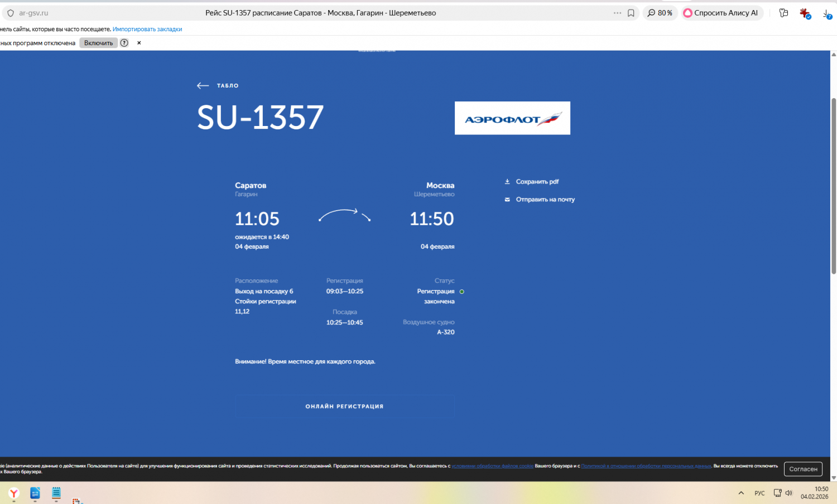The image size is (837, 504).
Task: Dismiss the notification bar with the X
Action: (139, 43)
